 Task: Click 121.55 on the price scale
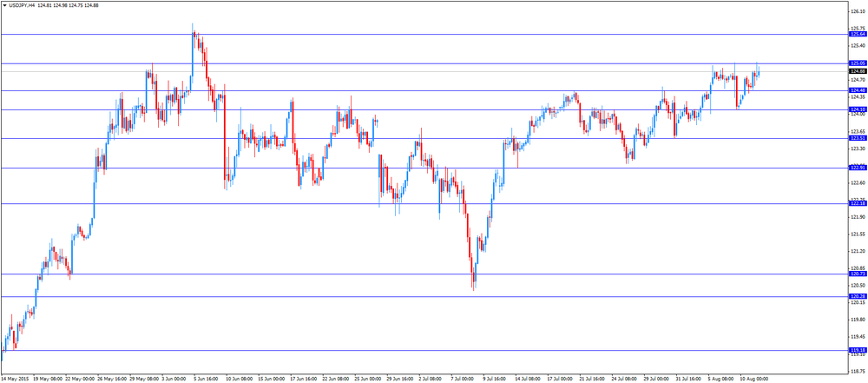858,234
